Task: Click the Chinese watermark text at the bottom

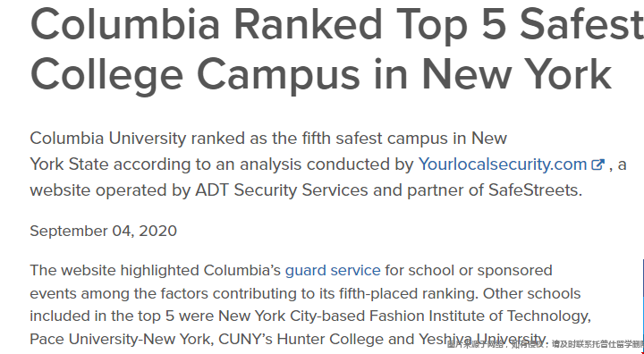Action: pyautogui.click(x=545, y=344)
